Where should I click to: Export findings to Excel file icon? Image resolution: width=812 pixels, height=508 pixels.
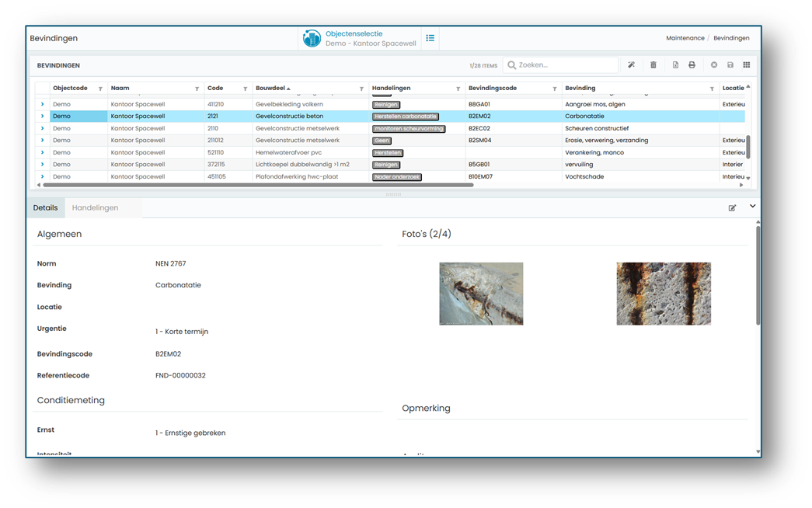675,65
